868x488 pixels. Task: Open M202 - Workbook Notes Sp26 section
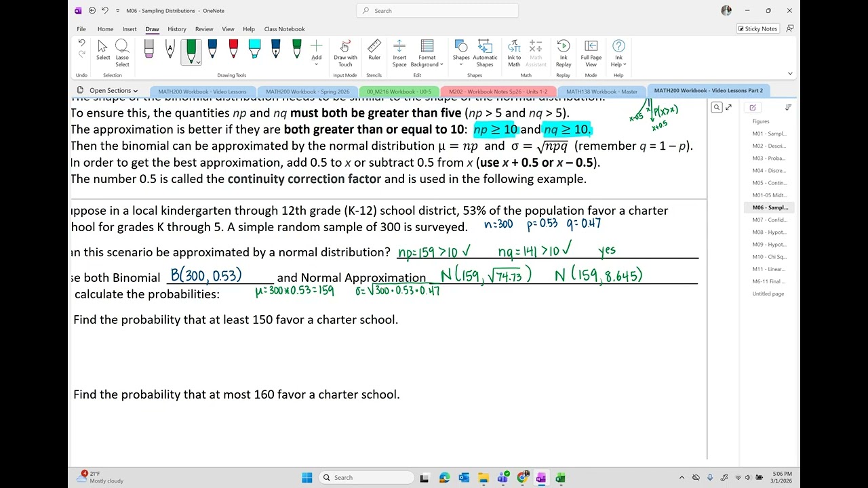point(498,91)
